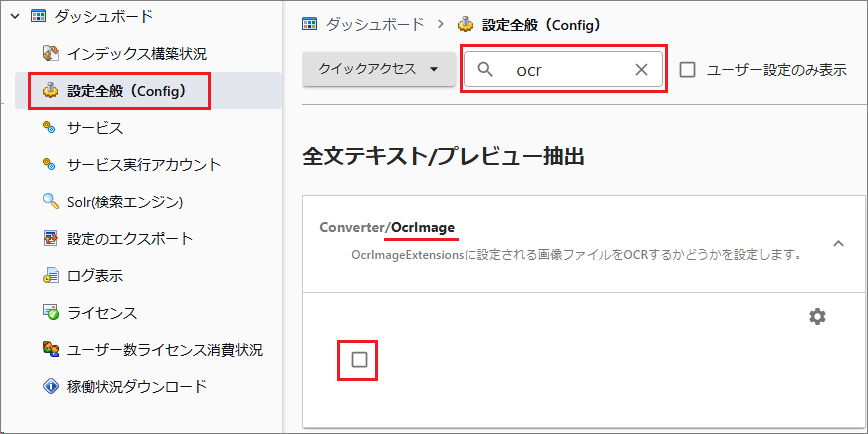Image resolution: width=868 pixels, height=434 pixels.
Task: Click the license icon in sidebar
Action: click(x=50, y=313)
